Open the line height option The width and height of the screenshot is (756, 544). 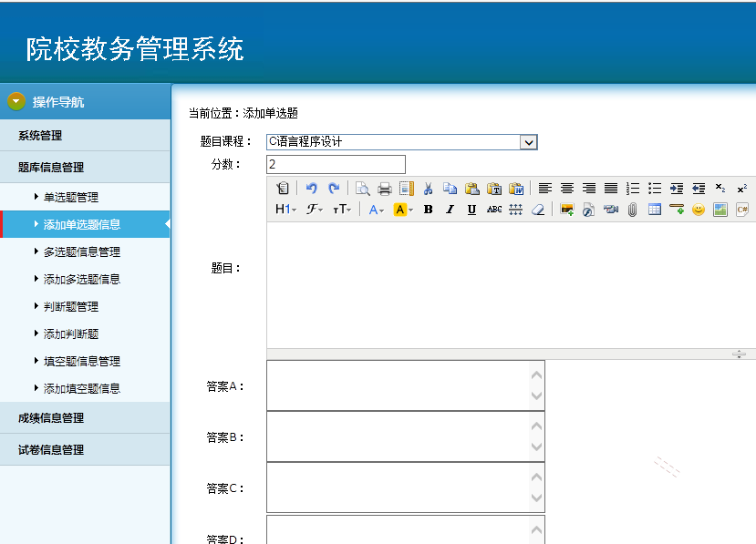(x=516, y=210)
